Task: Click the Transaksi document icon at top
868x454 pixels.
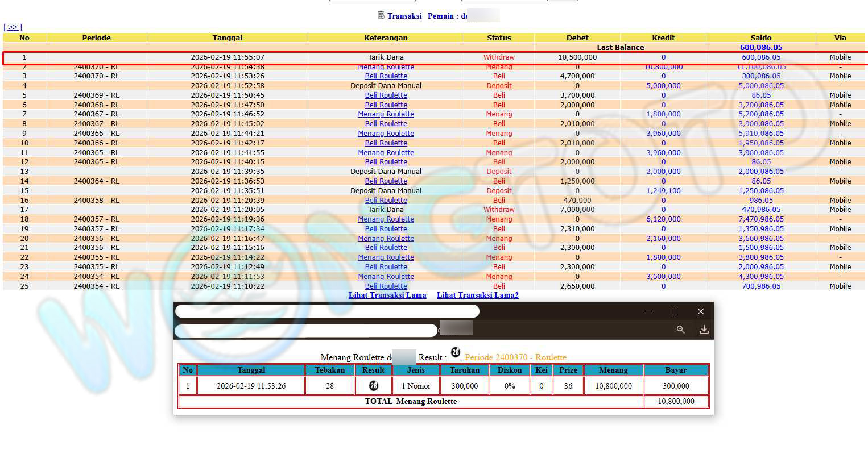Action: (x=381, y=15)
